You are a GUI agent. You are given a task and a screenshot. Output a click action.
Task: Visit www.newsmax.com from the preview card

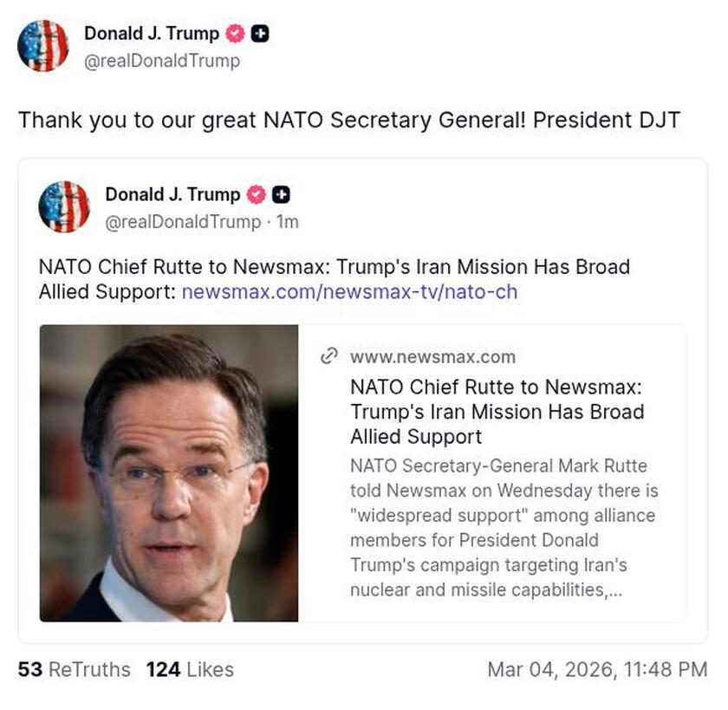click(432, 356)
